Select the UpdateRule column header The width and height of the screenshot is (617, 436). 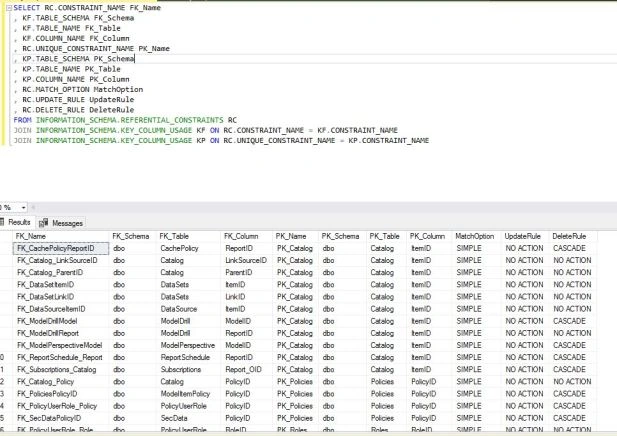pyautogui.click(x=525, y=236)
